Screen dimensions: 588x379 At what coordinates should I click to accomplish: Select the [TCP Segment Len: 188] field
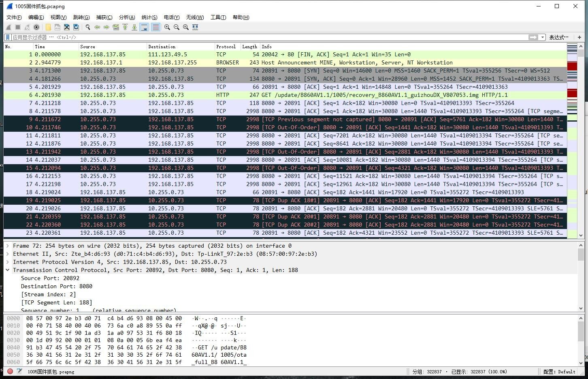pyautogui.click(x=57, y=302)
